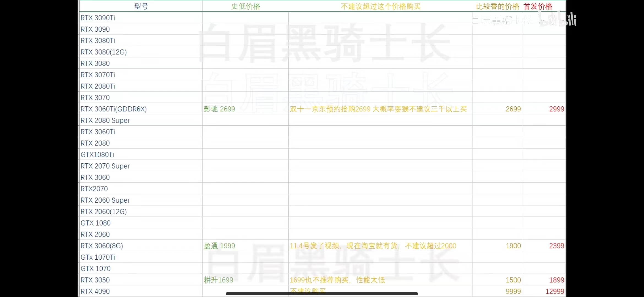Click the 首发价格 header
Image resolution: width=644 pixels, height=297 pixels.
(538, 6)
